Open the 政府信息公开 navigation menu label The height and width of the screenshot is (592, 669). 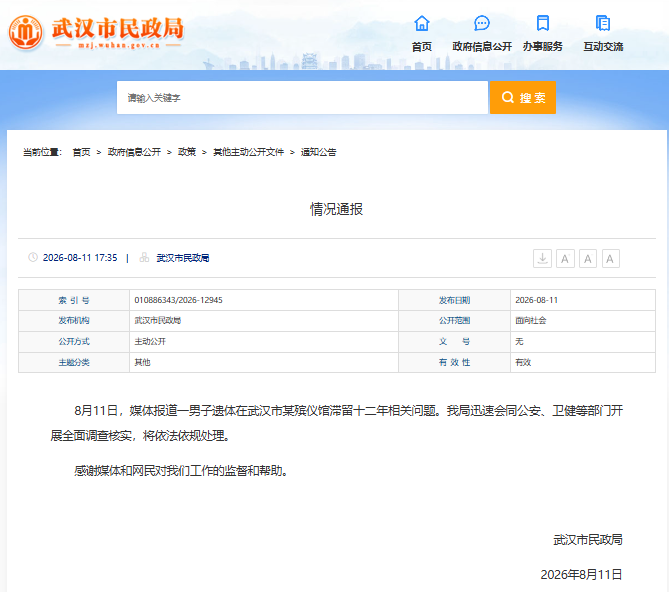[x=482, y=46]
